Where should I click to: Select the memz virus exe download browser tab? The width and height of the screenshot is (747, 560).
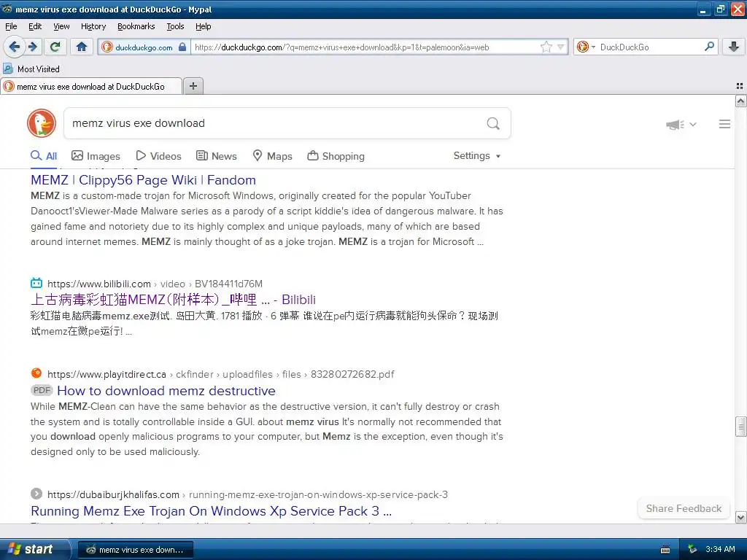(x=91, y=86)
